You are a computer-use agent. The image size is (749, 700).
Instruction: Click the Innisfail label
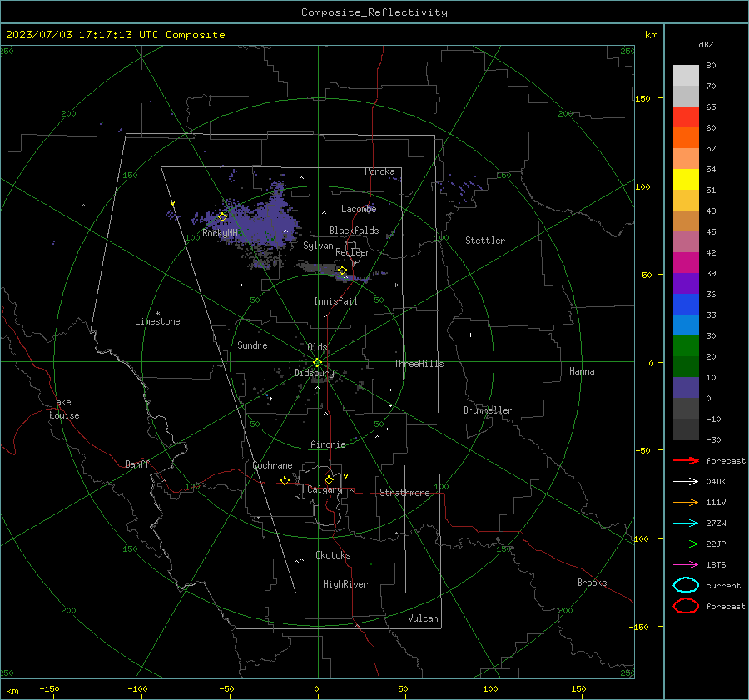(x=335, y=301)
